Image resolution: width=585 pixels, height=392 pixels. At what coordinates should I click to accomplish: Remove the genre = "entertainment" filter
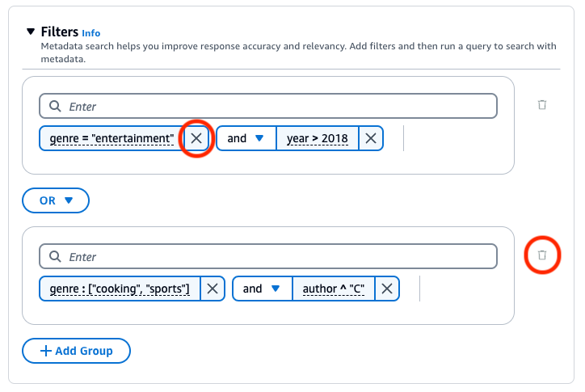pos(196,138)
